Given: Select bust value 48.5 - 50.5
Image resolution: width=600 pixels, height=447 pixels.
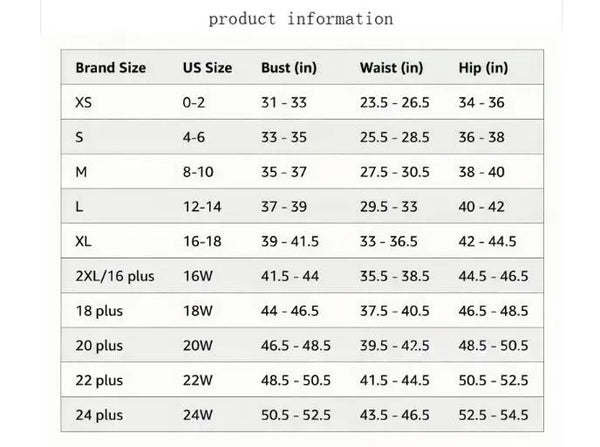Looking at the screenshot, I should click(296, 380).
